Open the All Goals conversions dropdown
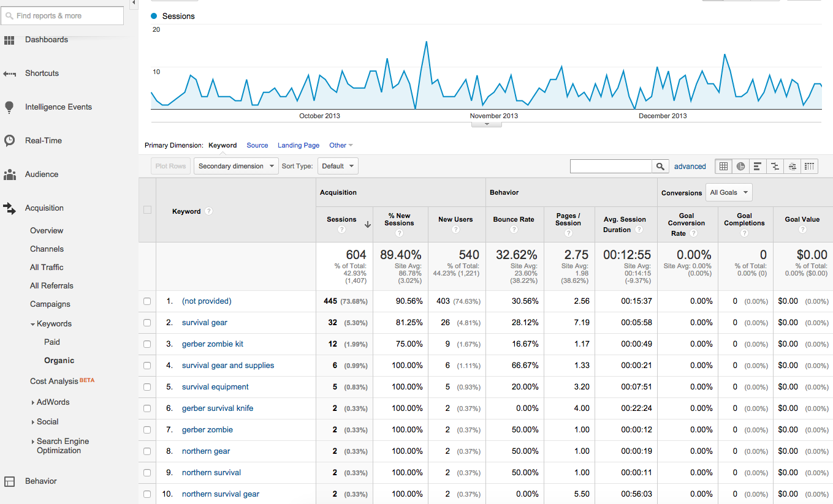The width and height of the screenshot is (833, 504). (729, 192)
